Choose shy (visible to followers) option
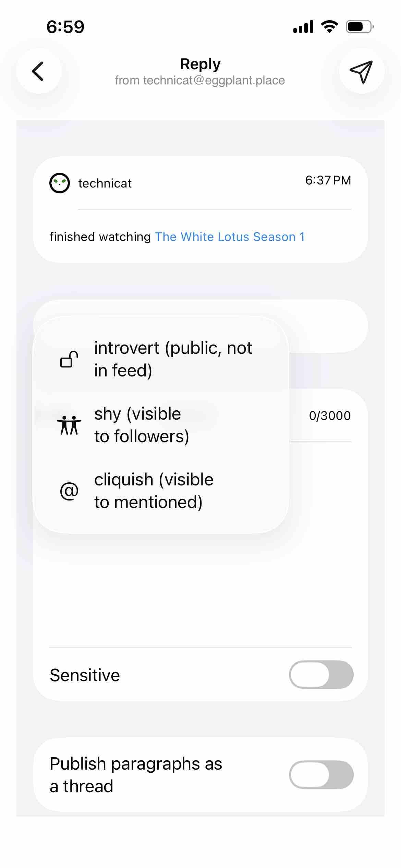Viewport: 401px width, 868px height. [142, 425]
